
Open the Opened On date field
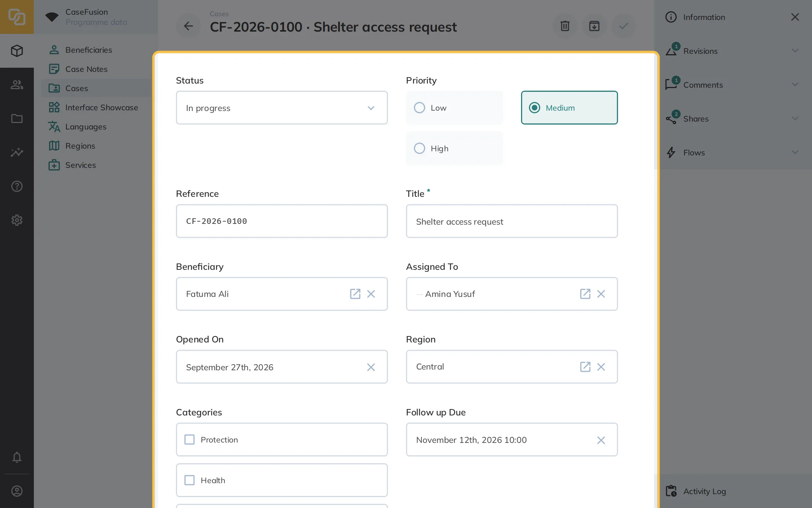tap(282, 367)
